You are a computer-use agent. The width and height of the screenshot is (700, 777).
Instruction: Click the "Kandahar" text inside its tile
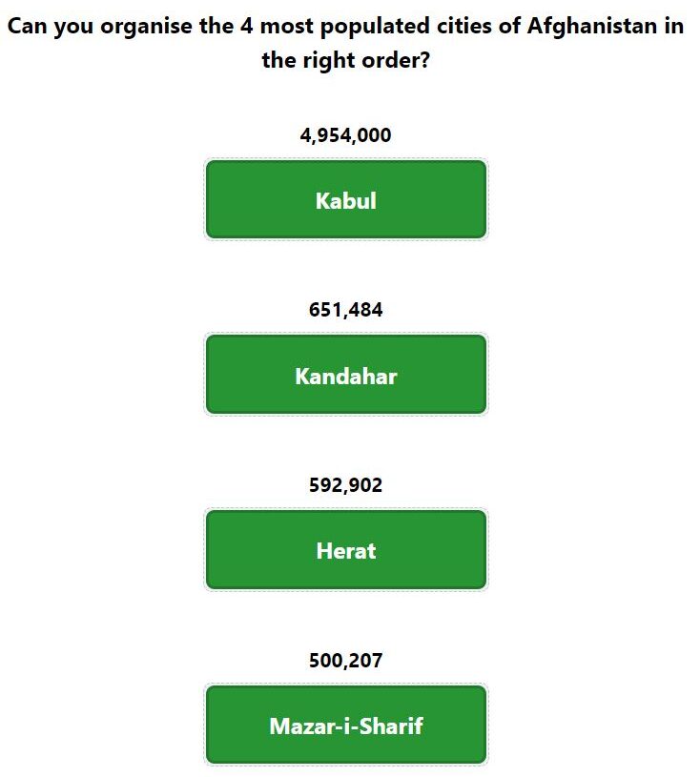click(346, 377)
